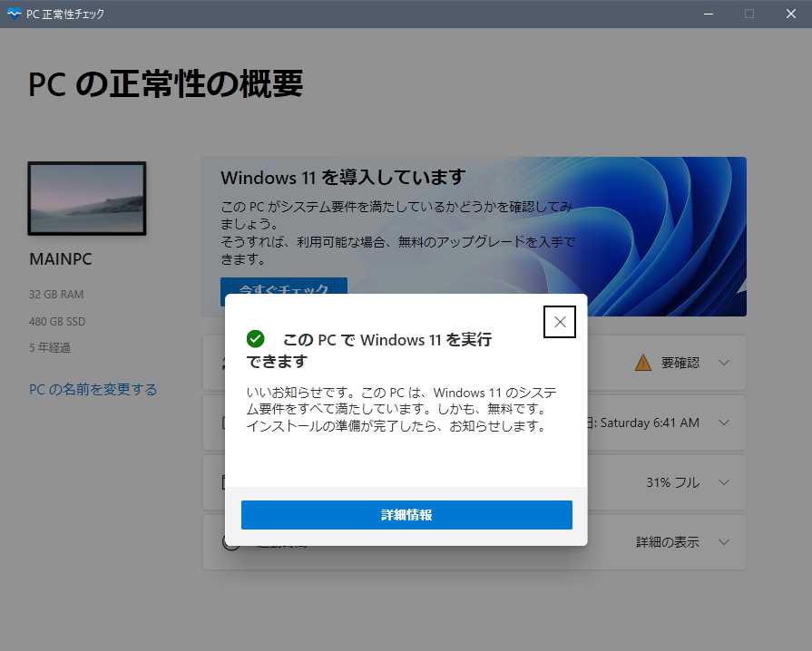This screenshot has width=812, height=651.
Task: Click the Windows 11 を導入しています heading
Action: tap(343, 178)
